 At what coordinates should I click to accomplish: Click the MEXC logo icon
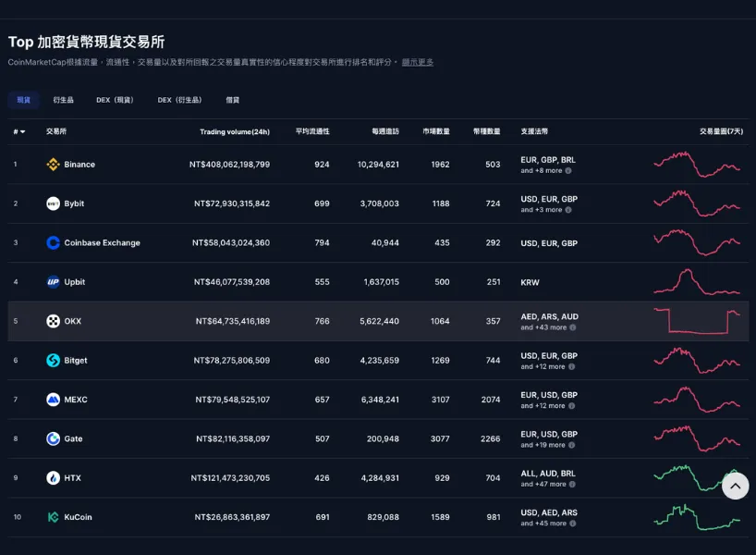click(x=53, y=400)
